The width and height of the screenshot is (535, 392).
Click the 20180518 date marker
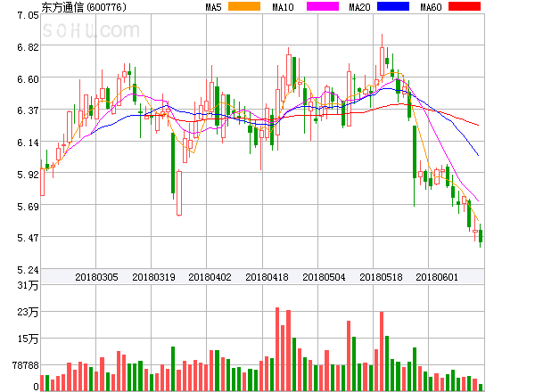381,277
